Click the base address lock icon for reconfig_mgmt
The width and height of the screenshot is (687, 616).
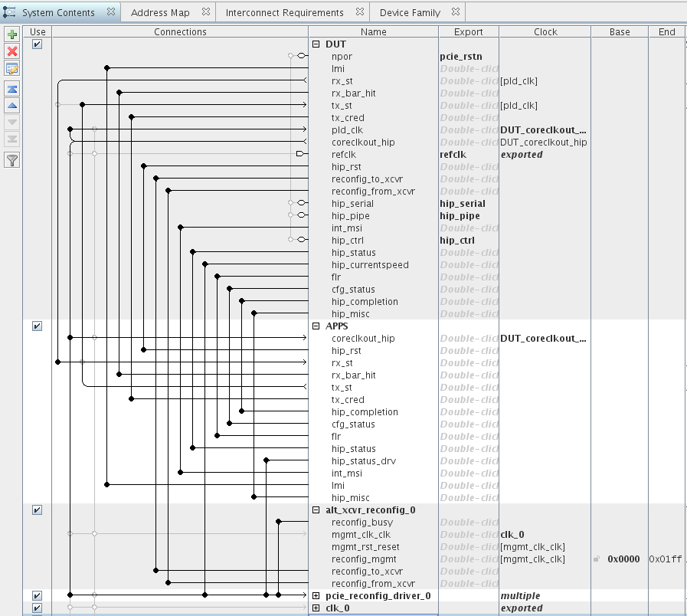tap(597, 559)
